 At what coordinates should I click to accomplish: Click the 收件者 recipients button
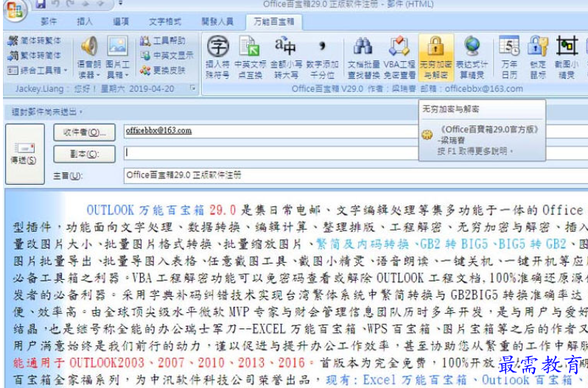point(85,133)
